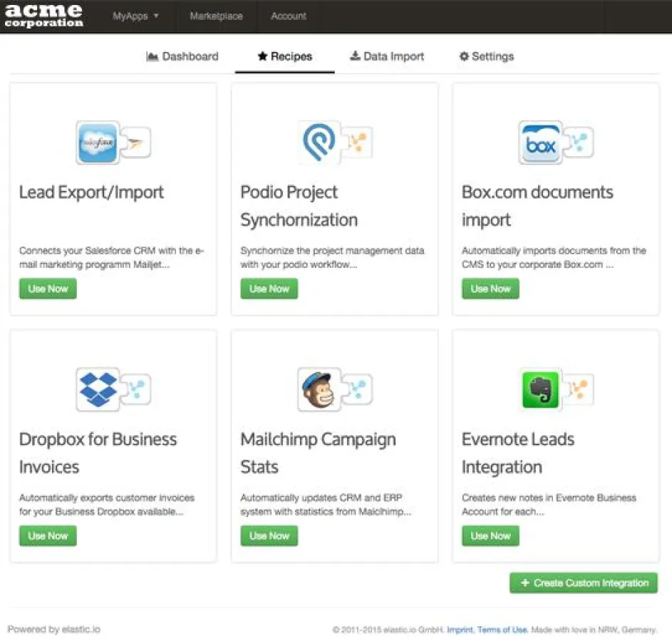Click the Dropbox icon on the invoices recipe
Image resolution: width=672 pixels, height=641 pixels.
pos(96,390)
